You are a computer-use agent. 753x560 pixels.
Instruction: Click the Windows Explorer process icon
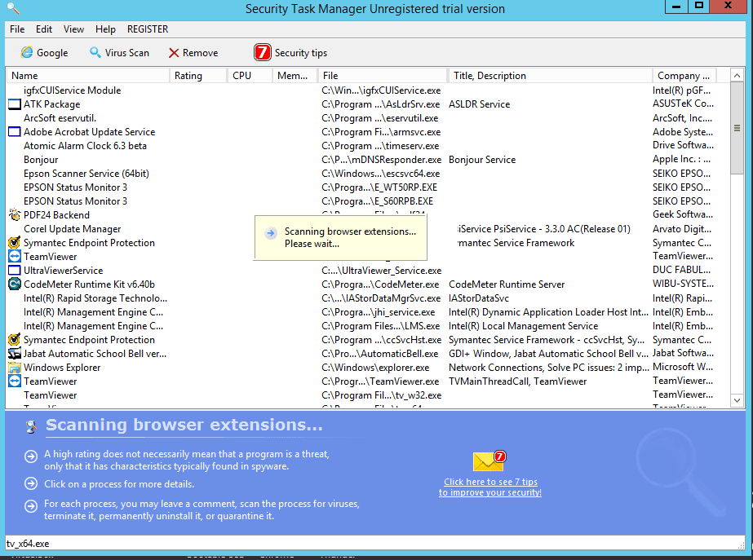14,367
